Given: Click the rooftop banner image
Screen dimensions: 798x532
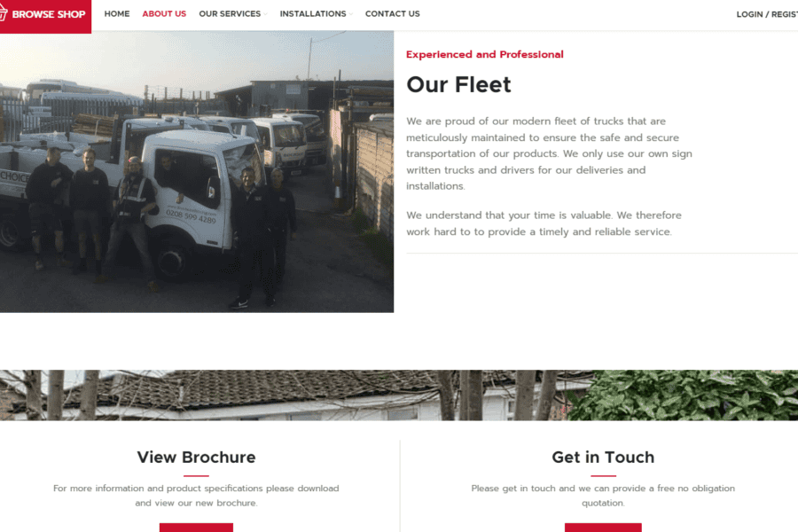Looking at the screenshot, I should (x=399, y=395).
